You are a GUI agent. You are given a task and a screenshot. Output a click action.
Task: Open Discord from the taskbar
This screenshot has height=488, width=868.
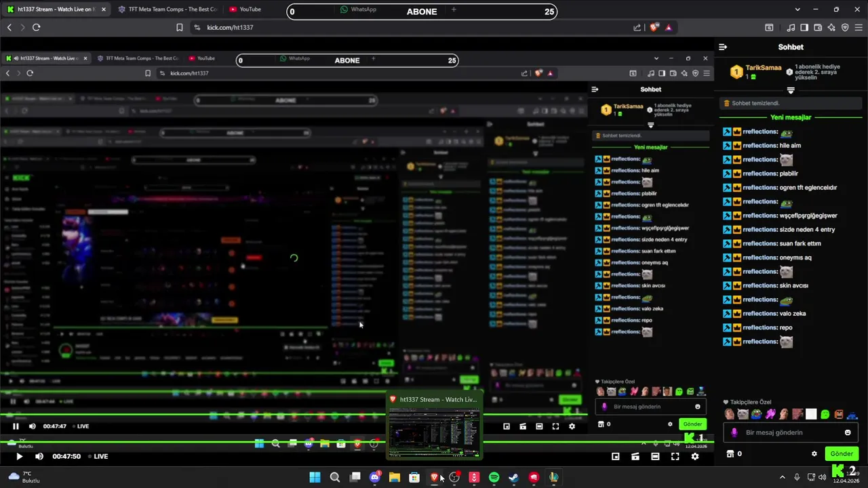(x=374, y=478)
